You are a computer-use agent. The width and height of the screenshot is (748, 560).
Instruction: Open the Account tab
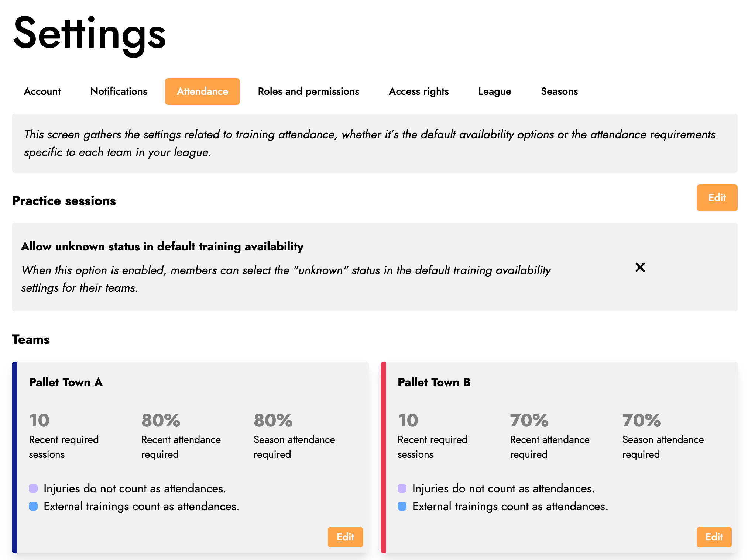(x=42, y=91)
